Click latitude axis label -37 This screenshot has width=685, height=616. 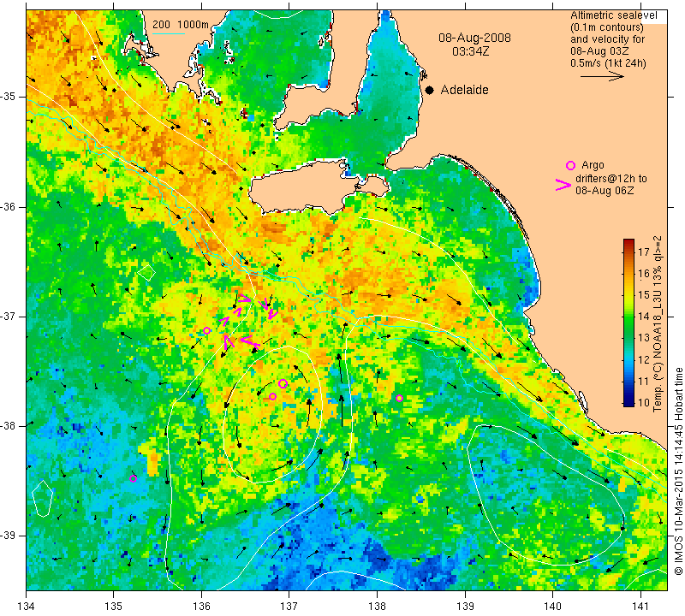(x=8, y=316)
